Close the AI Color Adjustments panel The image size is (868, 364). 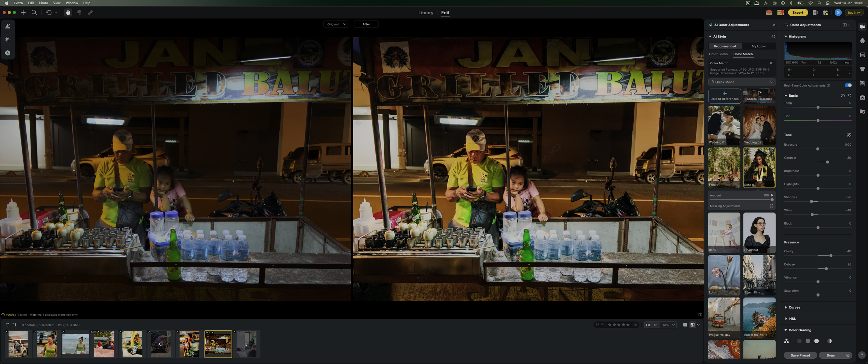774,25
